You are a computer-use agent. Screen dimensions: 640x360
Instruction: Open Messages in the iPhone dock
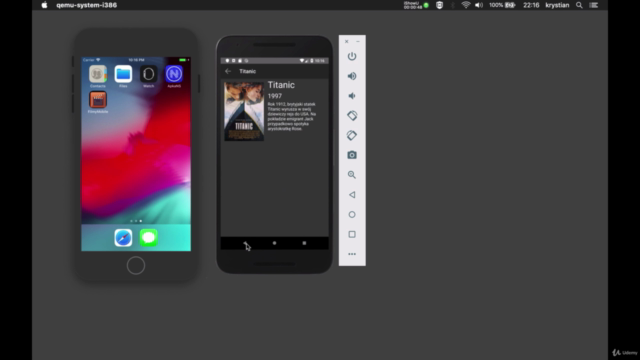tap(149, 238)
